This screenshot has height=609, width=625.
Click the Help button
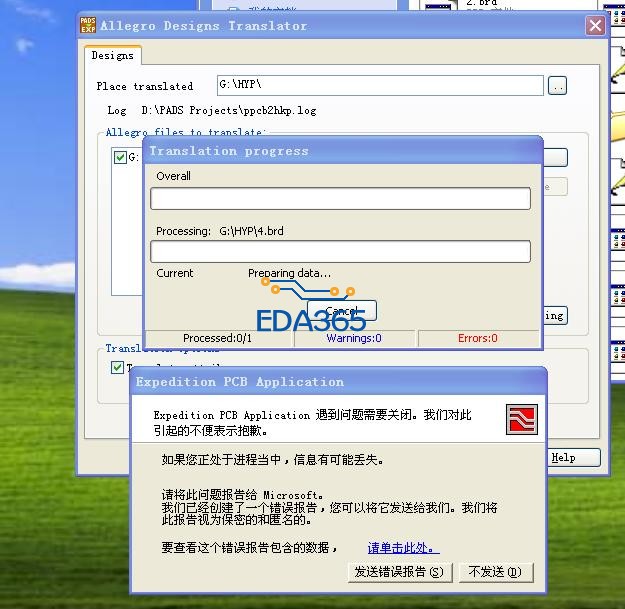[x=573, y=458]
